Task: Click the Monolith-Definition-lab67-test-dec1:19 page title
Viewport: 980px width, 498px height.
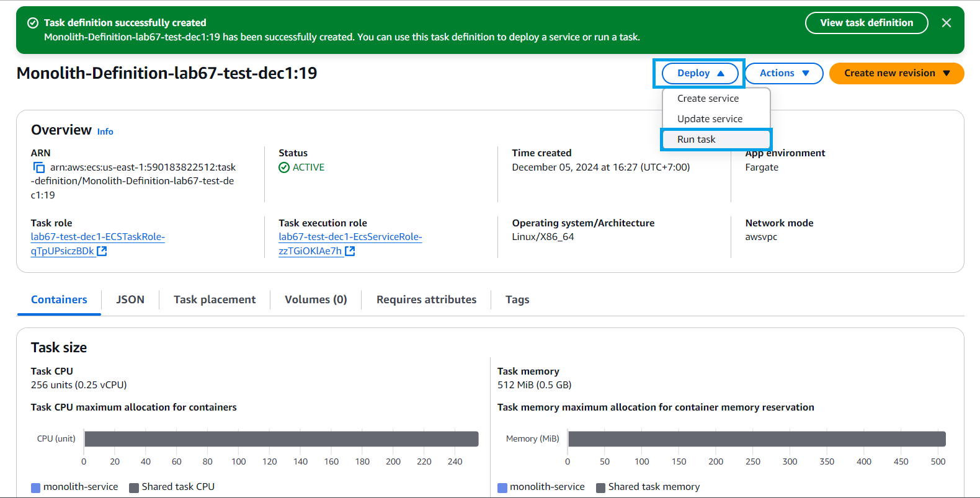Action: [167, 73]
